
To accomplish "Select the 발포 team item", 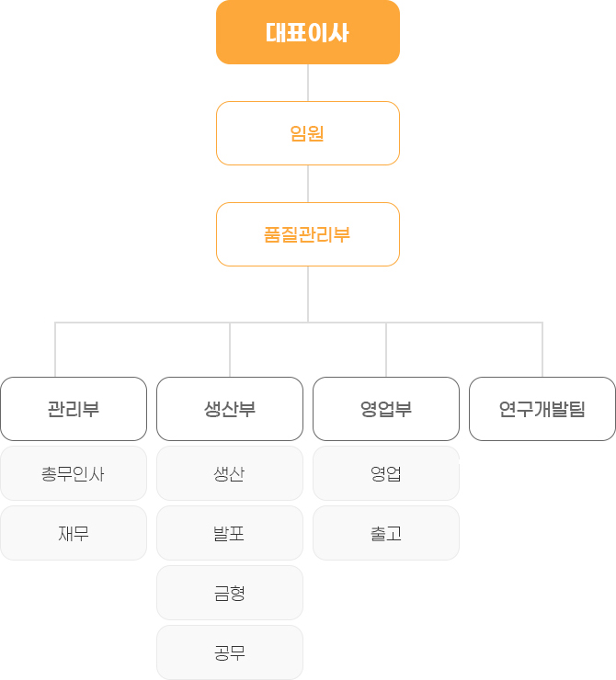I will (x=230, y=533).
